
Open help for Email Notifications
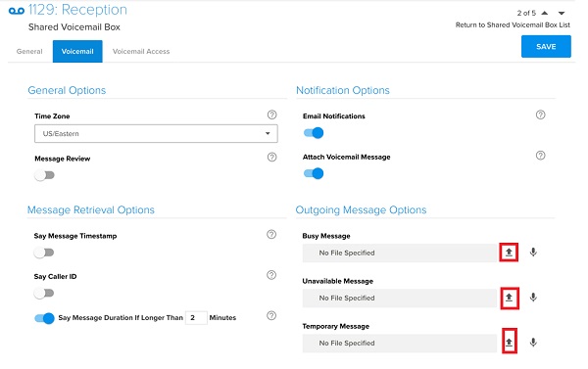540,115
